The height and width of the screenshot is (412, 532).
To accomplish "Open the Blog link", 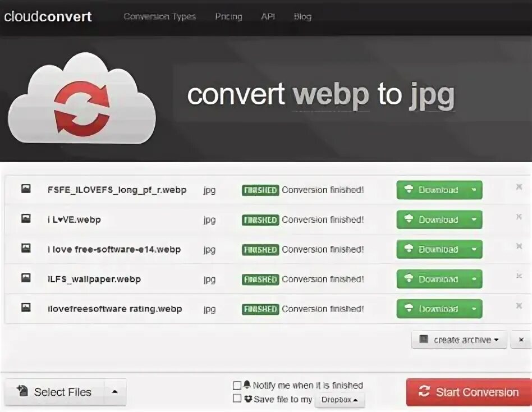I will click(x=302, y=17).
